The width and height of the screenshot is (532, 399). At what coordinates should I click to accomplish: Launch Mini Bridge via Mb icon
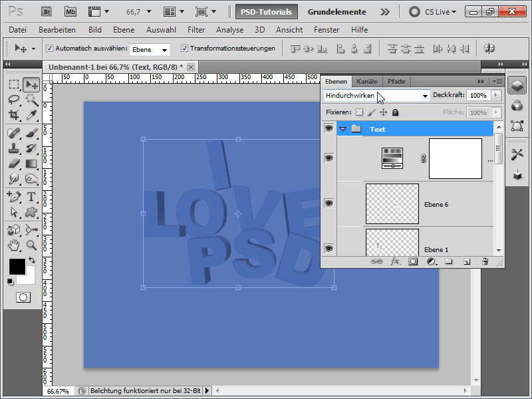pos(70,12)
